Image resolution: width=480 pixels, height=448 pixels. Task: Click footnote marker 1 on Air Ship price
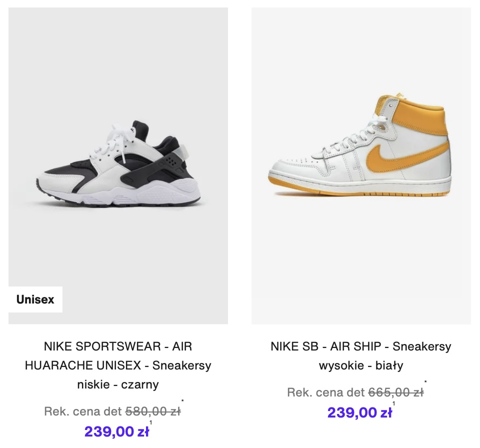pos(394,403)
